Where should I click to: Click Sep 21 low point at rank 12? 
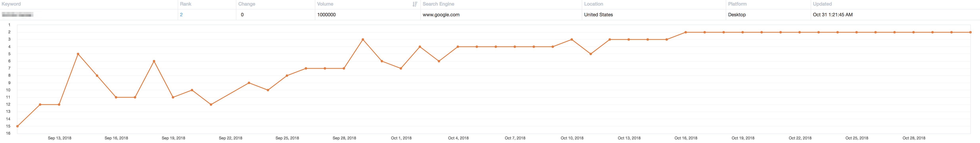211,104
